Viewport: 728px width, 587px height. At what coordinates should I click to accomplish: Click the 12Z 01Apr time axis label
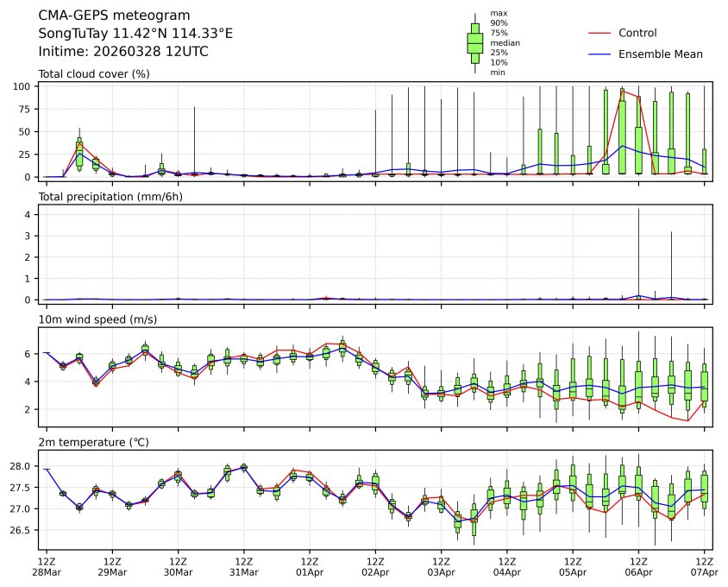pyautogui.click(x=310, y=566)
